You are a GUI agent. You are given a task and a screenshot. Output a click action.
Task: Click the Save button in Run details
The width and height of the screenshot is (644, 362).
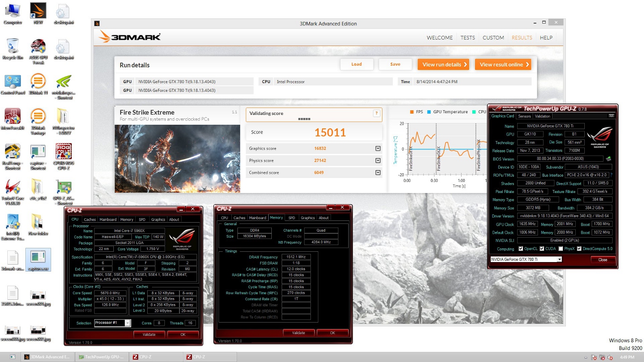pos(395,64)
